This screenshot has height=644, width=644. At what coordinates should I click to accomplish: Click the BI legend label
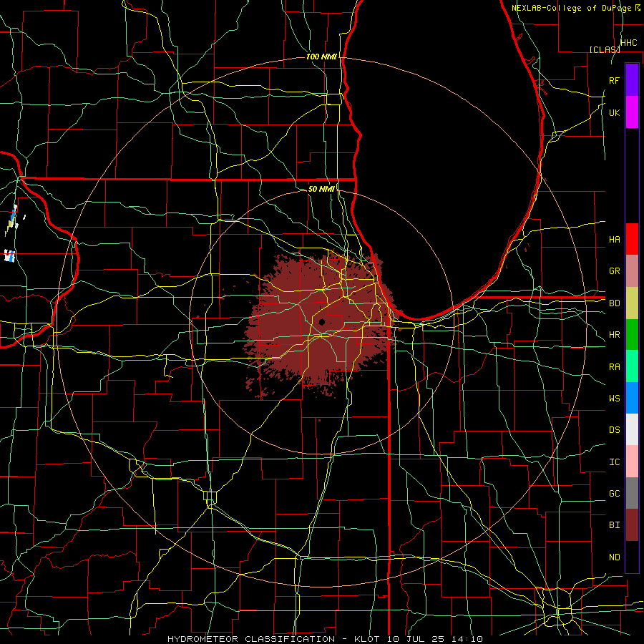tap(614, 525)
